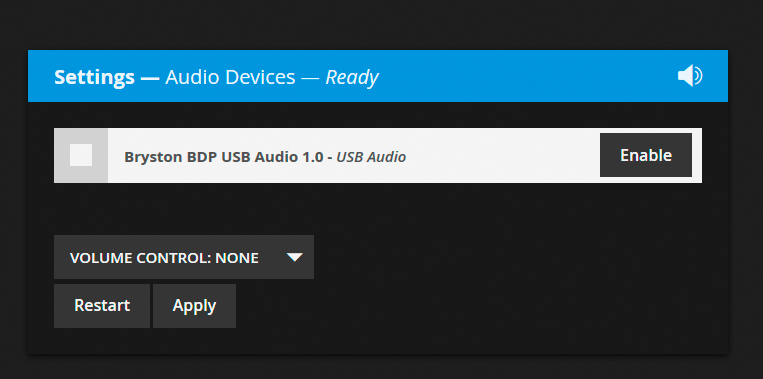Click the Restart button

coord(102,306)
